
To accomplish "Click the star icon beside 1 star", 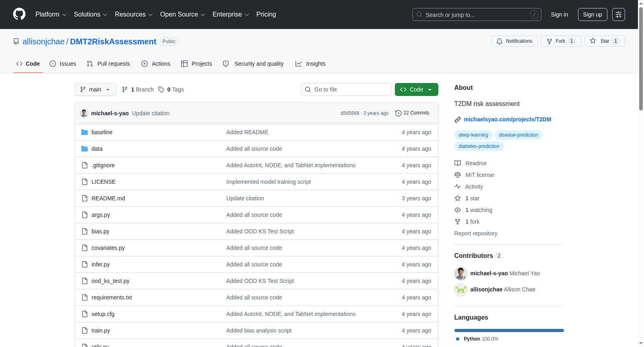I will point(458,198).
